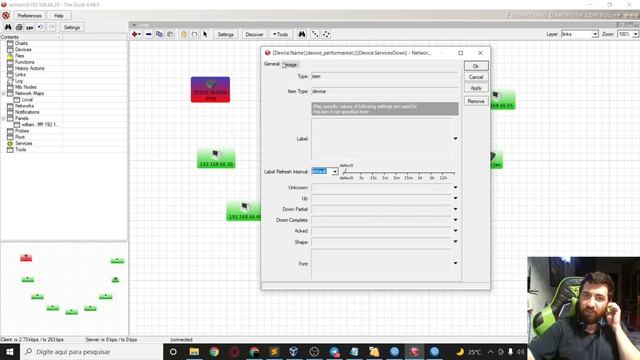Click Settings button above Contents pane
640x360 pixels.
tap(72, 27)
